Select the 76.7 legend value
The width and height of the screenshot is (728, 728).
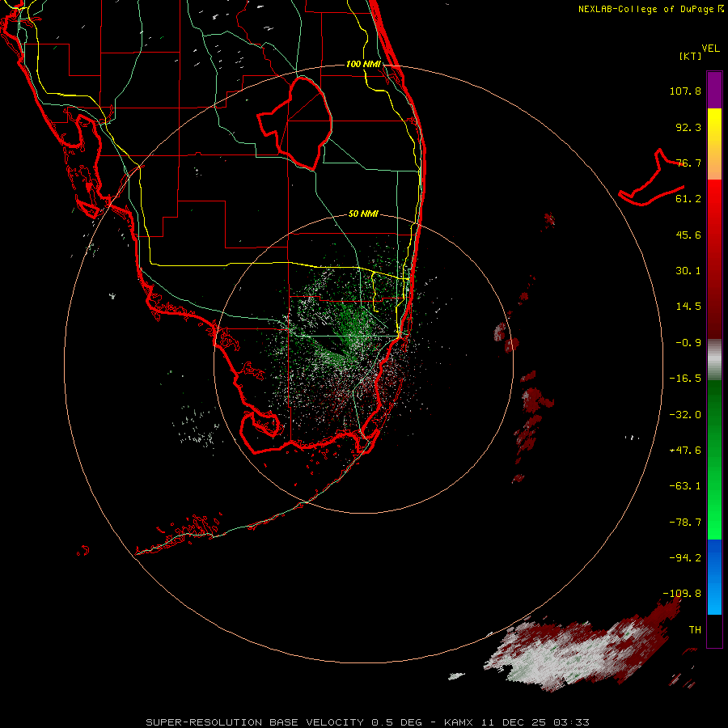(688, 163)
